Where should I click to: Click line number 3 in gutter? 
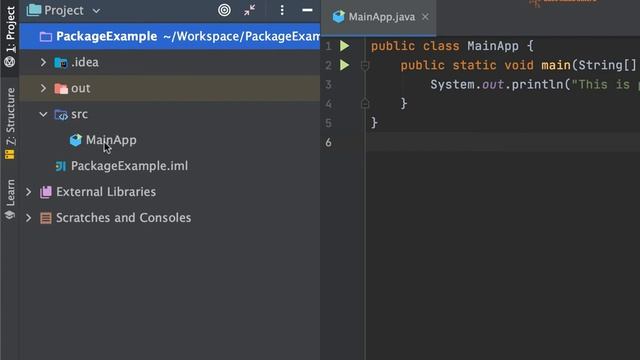[x=329, y=84]
